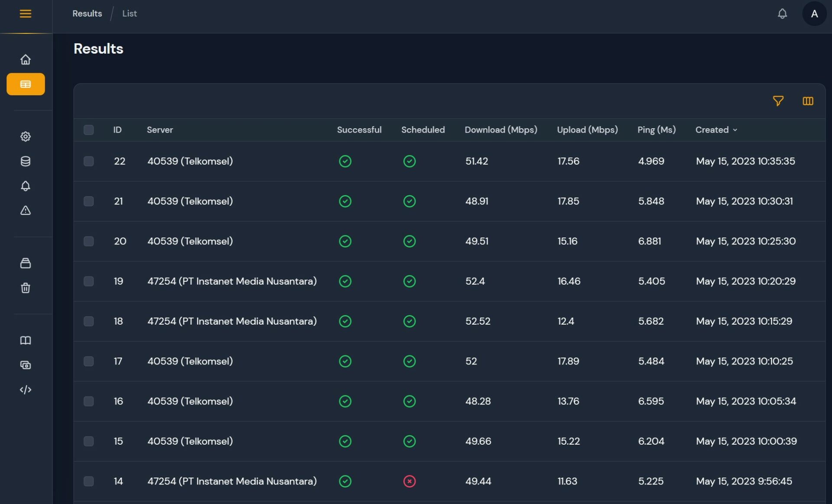Select all rows using the header checkbox
832x504 pixels.
click(89, 130)
